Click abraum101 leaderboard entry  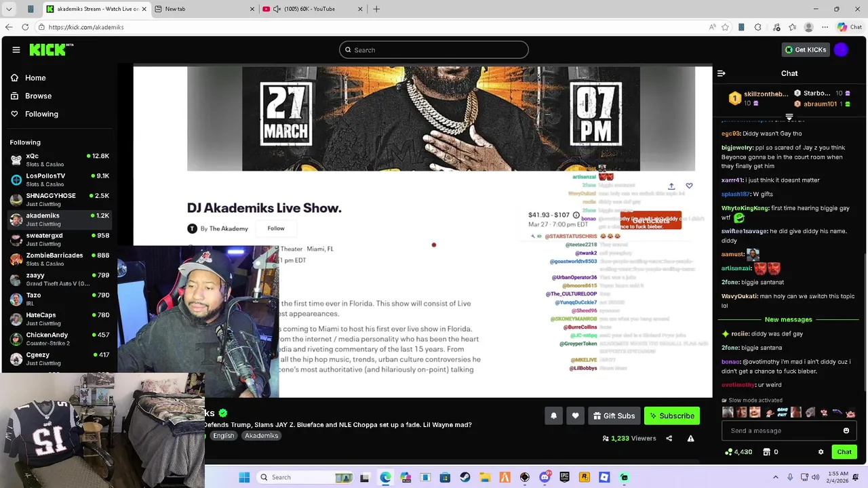(822, 104)
